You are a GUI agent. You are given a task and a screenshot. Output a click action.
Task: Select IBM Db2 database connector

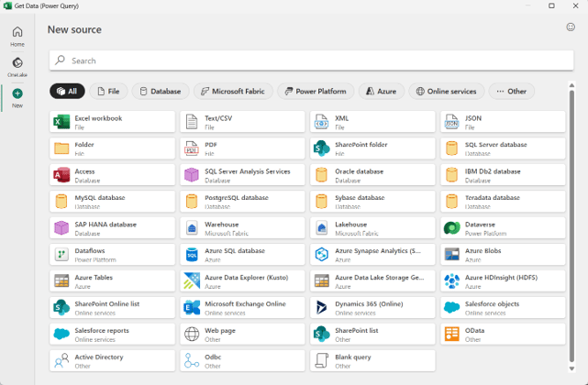point(503,175)
